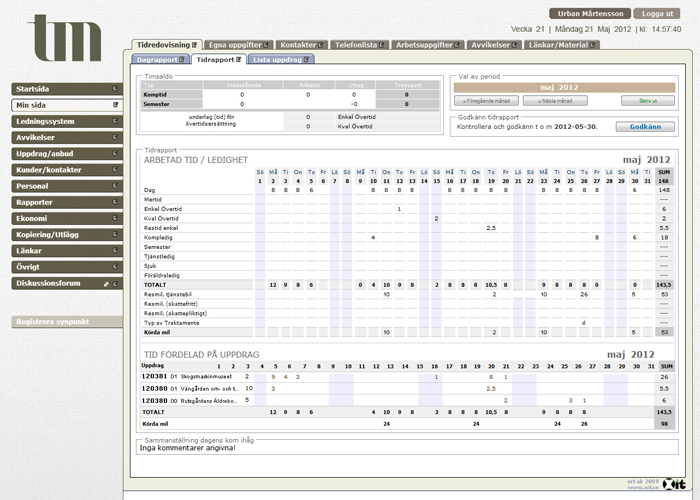This screenshot has width=700, height=500.
Task: Click Registrera synpunkt in sidebar
Action: [67, 322]
